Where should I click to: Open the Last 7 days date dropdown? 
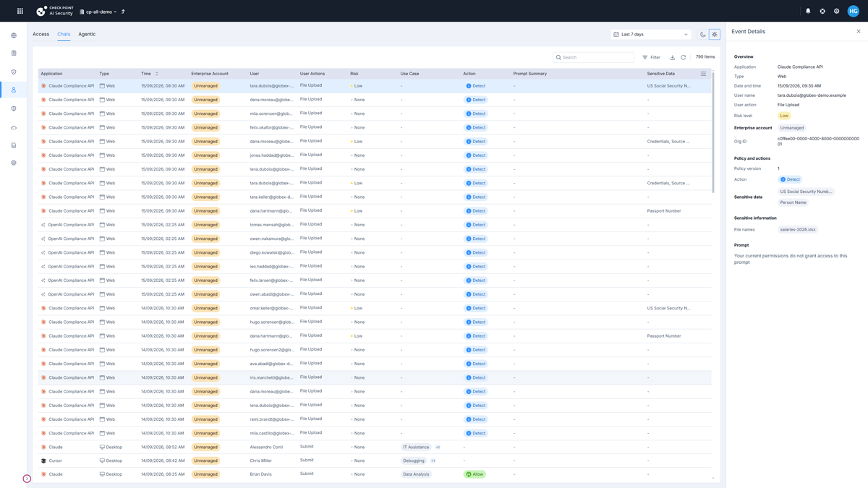[x=651, y=35]
